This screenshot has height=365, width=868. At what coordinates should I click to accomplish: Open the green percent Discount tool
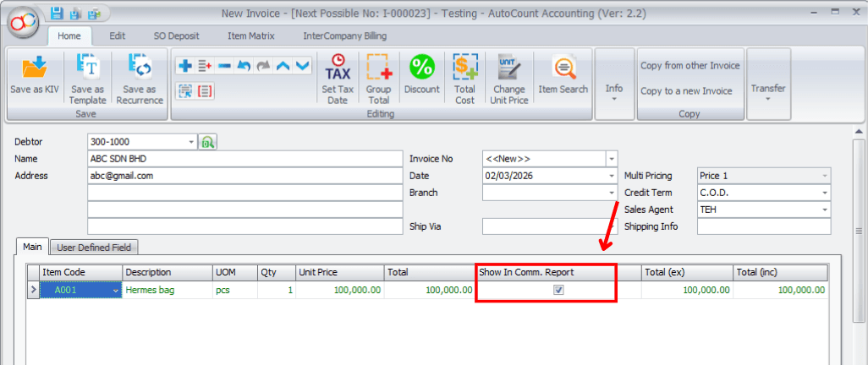[422, 74]
